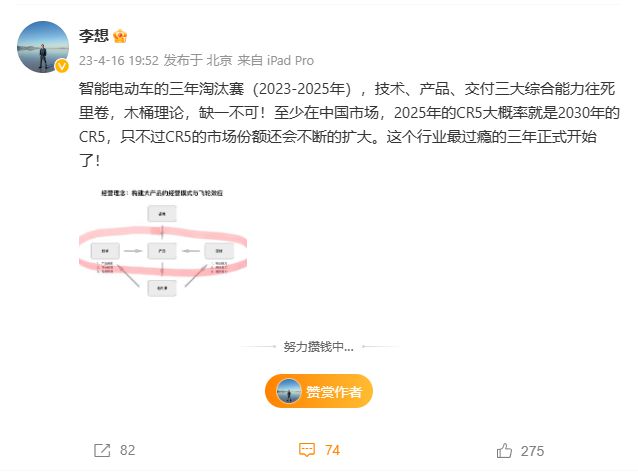Image resolution: width=638 pixels, height=472 pixels.
Task: Click the iPad Pro source link
Action: pos(290,61)
